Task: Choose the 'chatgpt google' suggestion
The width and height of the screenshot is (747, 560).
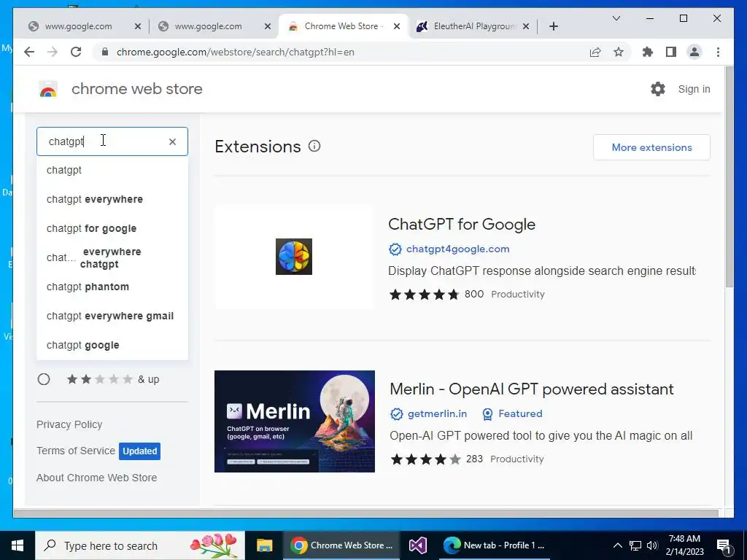Action: tap(112, 345)
